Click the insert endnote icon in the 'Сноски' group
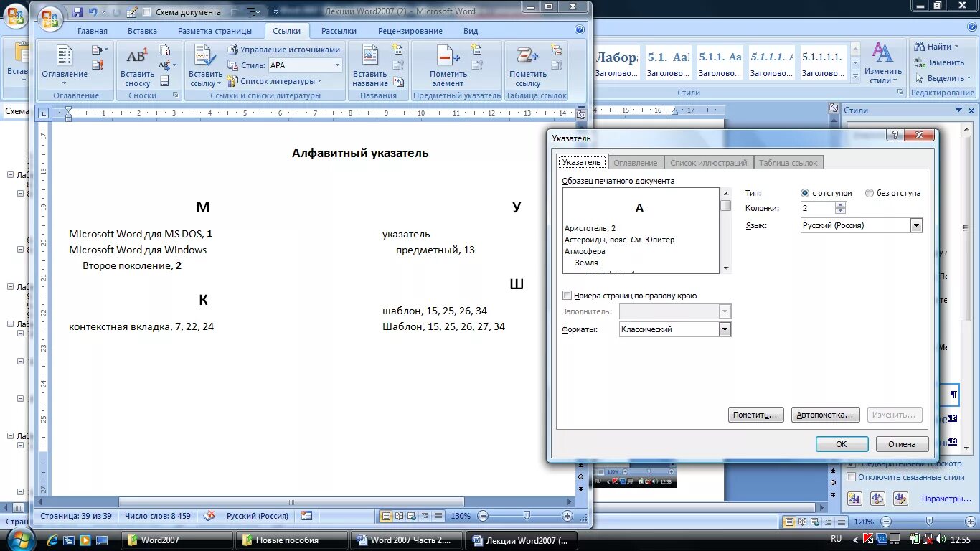This screenshot has width=980, height=551. (x=165, y=50)
